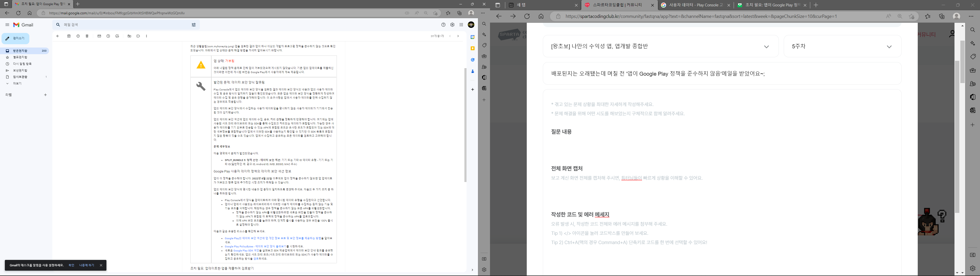Screen dimensions: 980x276
Task: Click the 편지쓰기 compose button
Action: pos(16,39)
